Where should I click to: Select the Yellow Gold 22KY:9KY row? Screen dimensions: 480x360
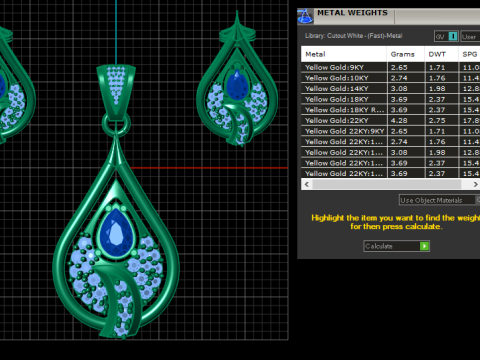(x=390, y=131)
